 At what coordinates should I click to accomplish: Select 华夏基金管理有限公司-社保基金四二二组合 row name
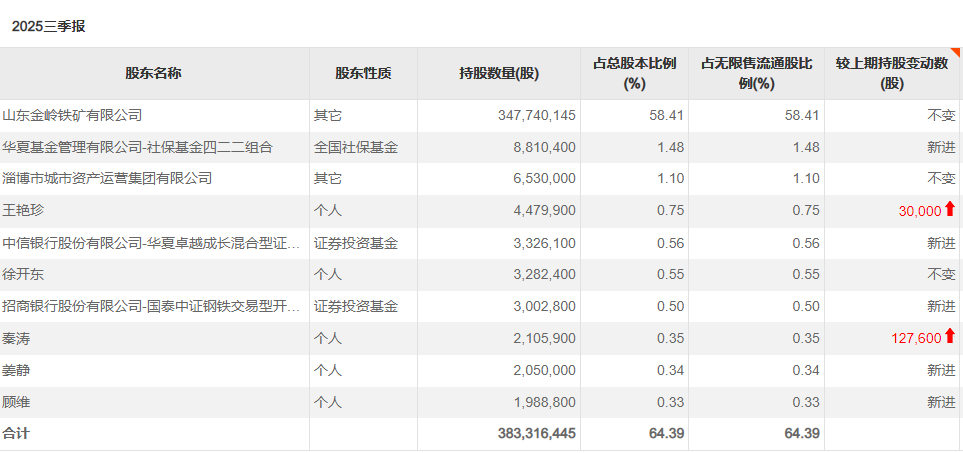pos(138,147)
